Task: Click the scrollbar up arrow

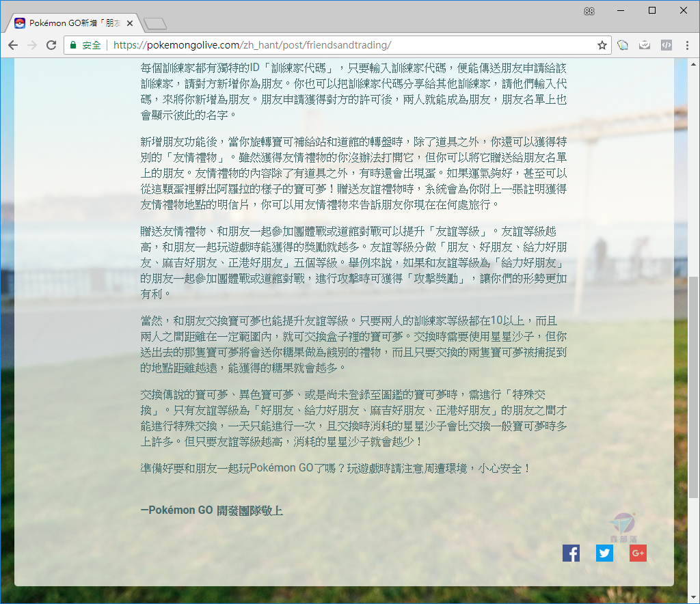Action: pos(693,64)
